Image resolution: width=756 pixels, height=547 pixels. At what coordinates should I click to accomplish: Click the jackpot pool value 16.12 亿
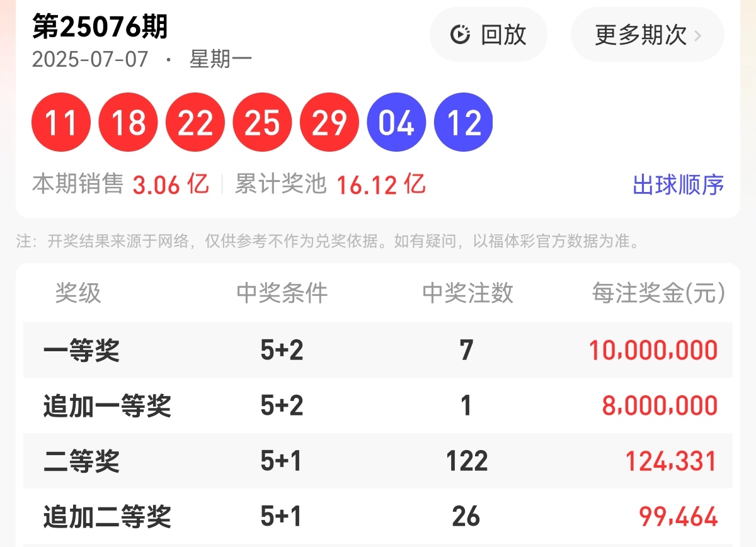click(x=381, y=185)
